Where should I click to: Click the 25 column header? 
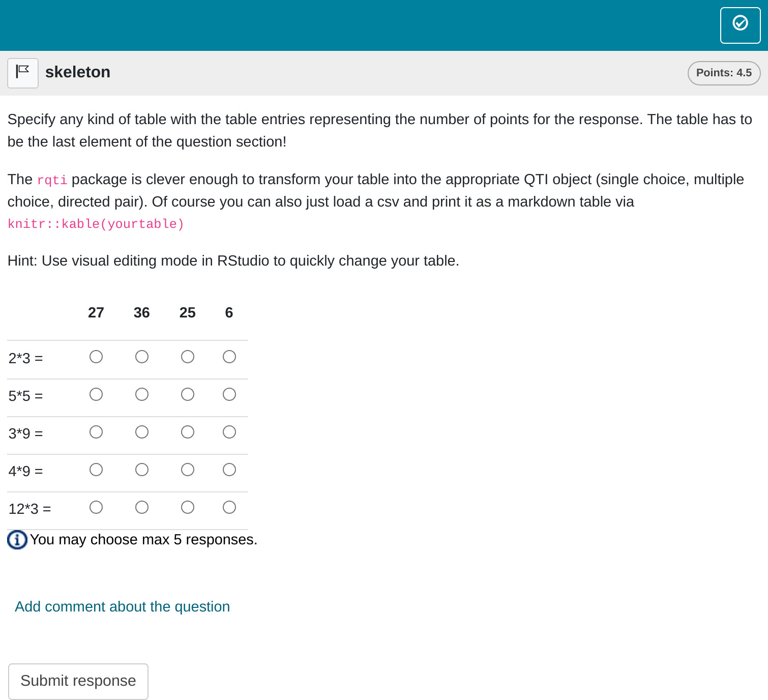click(188, 312)
